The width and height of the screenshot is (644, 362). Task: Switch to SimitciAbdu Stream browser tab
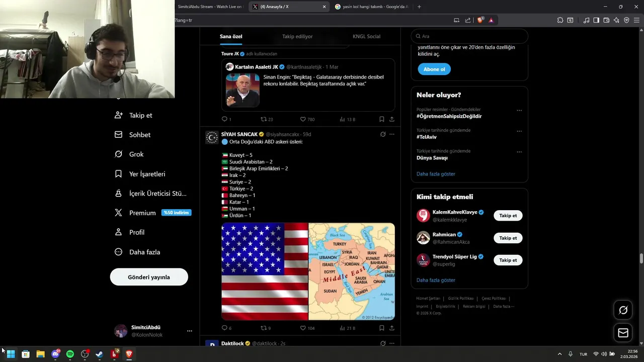pyautogui.click(x=210, y=7)
